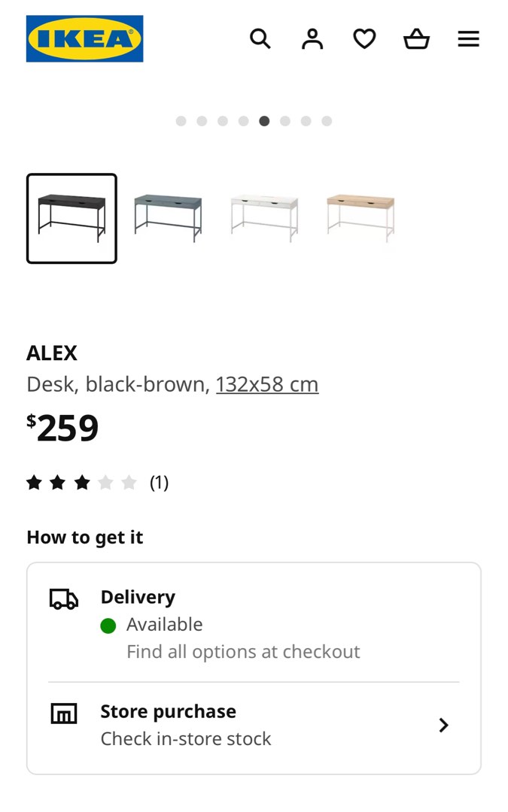This screenshot has width=508, height=812.
Task: Open your favorites wishlist
Action: (364, 38)
